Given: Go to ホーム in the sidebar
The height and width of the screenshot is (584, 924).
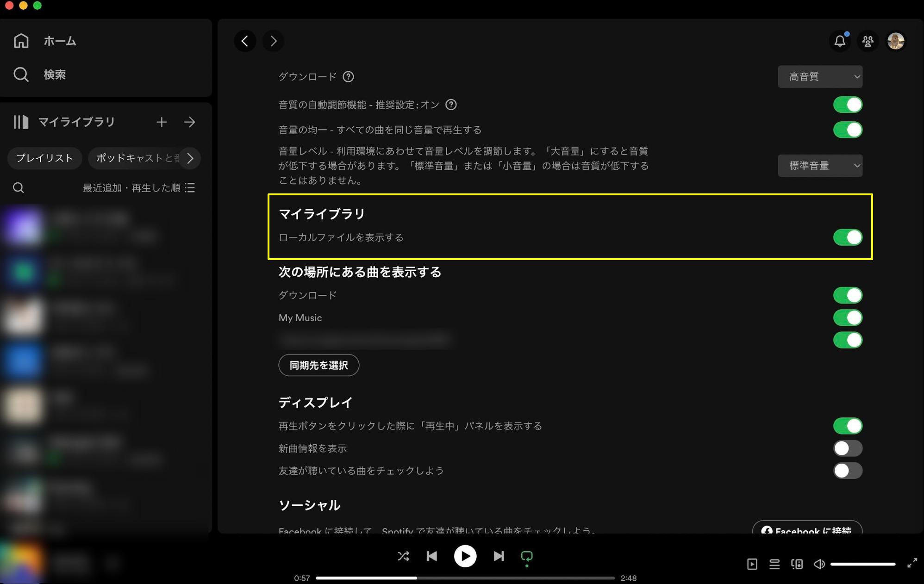Looking at the screenshot, I should click(45, 41).
